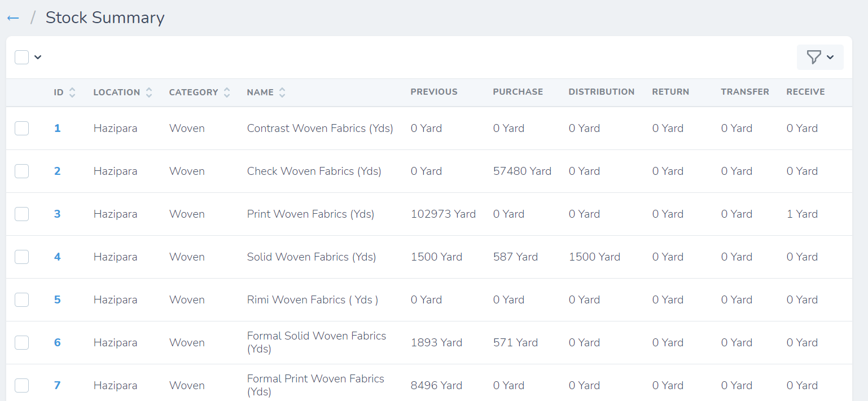Select the Formal Print Woven Fabrics row checkbox
The height and width of the screenshot is (401, 868).
22,385
